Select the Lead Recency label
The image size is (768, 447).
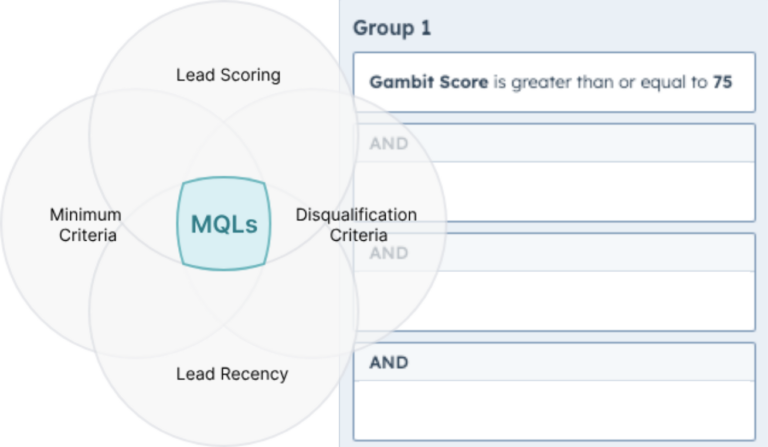(x=232, y=374)
